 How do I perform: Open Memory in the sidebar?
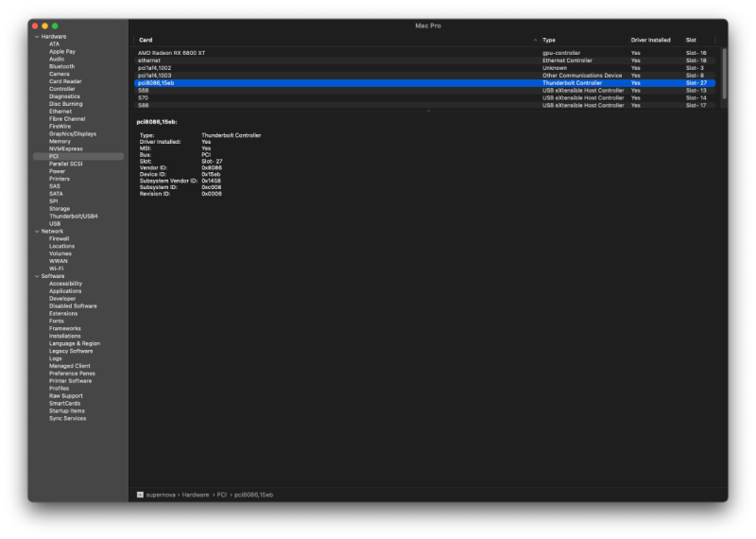(60, 142)
